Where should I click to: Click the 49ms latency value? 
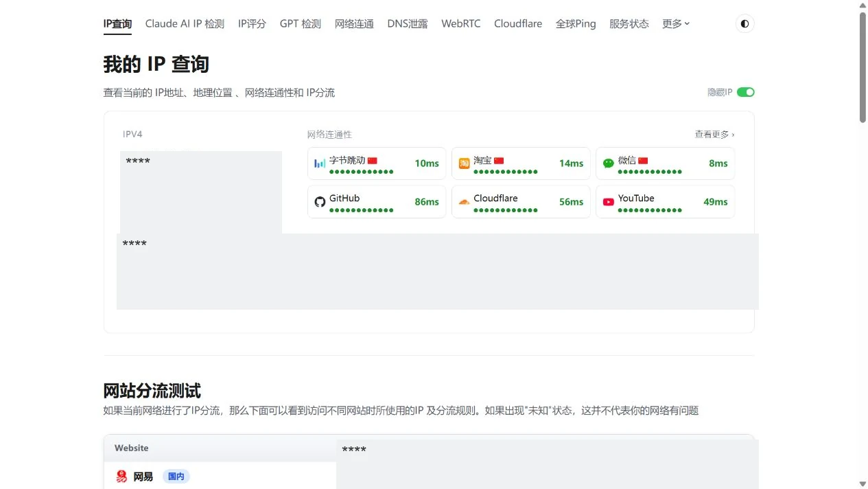[716, 202]
